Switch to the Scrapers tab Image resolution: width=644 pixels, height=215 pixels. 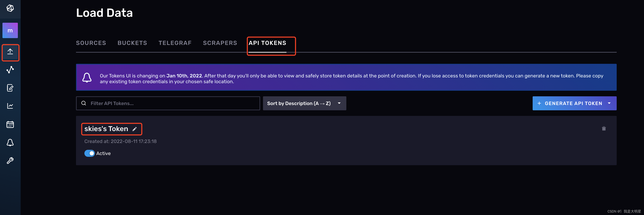pos(220,43)
